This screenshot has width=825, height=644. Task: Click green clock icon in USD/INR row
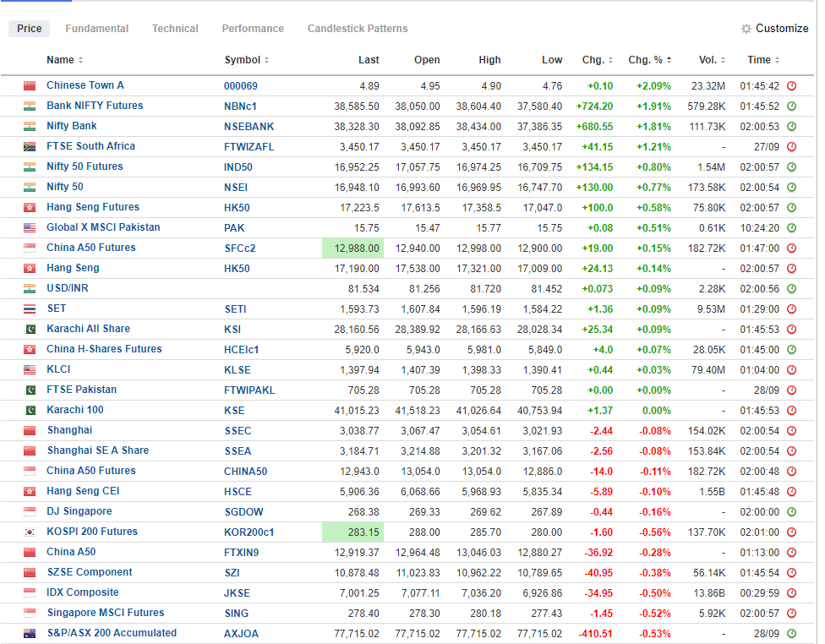791,289
